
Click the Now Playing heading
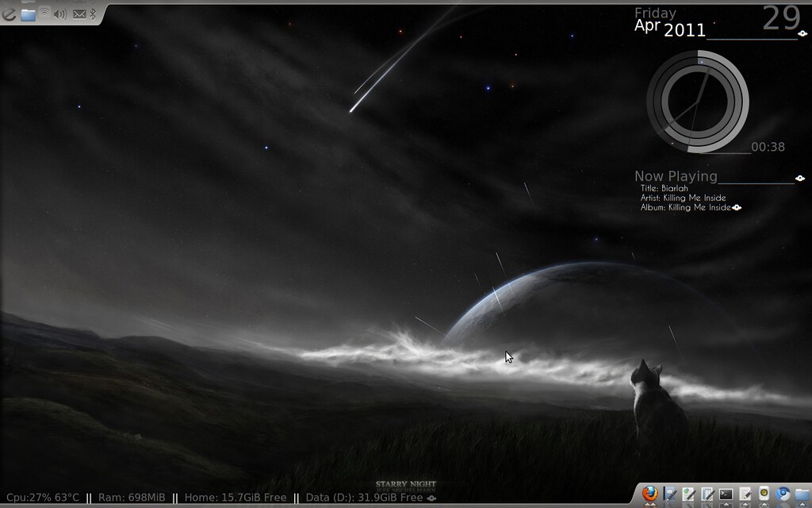676,176
